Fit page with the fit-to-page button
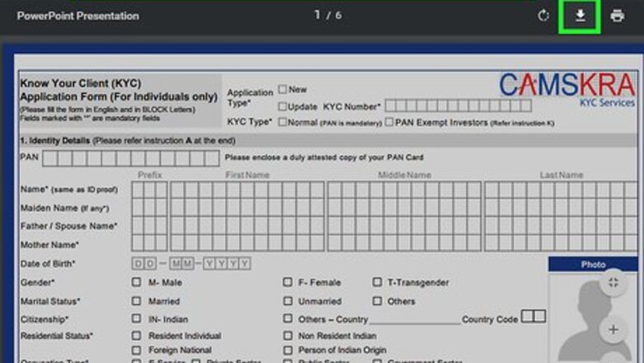Screen dimensions: 644x363 (x=613, y=282)
